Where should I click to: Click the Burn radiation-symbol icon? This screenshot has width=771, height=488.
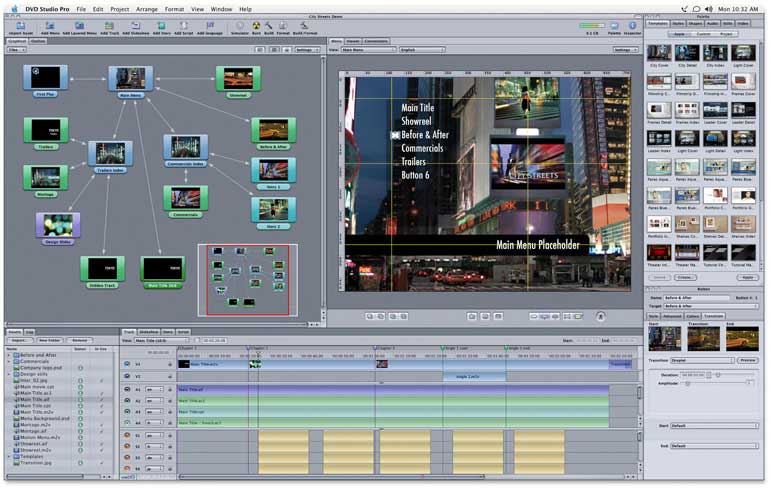(x=256, y=26)
